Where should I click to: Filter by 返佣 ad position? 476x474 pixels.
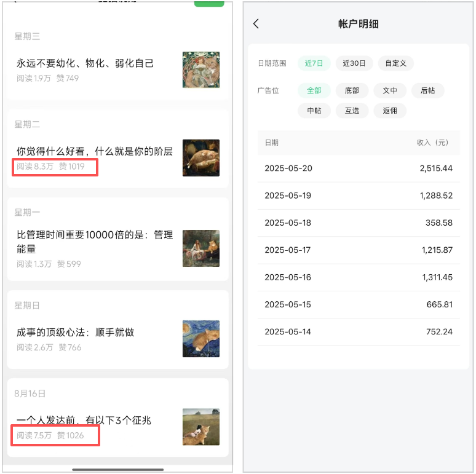(x=390, y=111)
